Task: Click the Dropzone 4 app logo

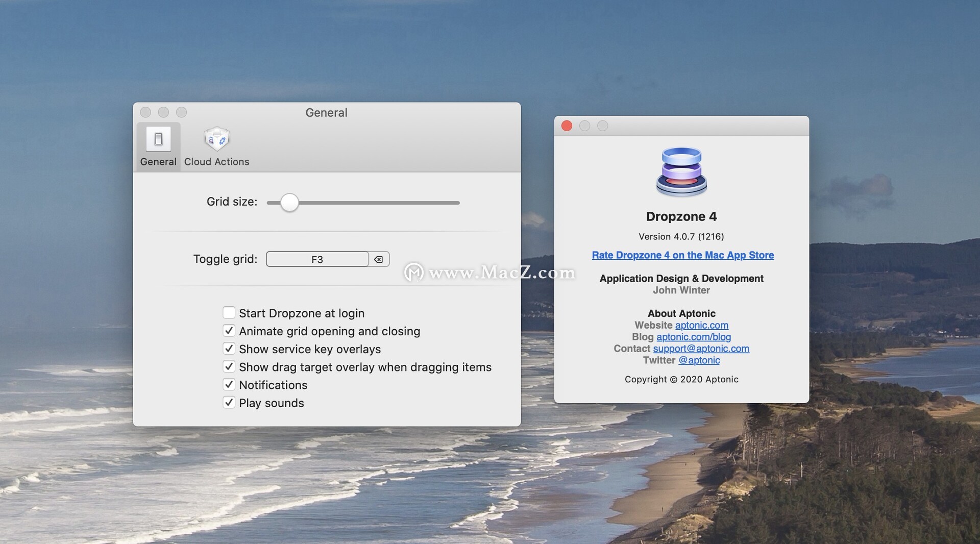Action: (681, 172)
